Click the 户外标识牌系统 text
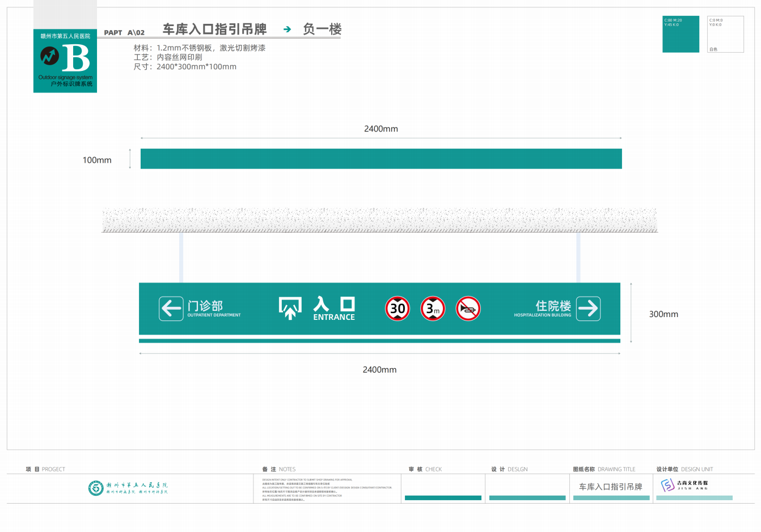The width and height of the screenshot is (761, 532). pyautogui.click(x=72, y=84)
